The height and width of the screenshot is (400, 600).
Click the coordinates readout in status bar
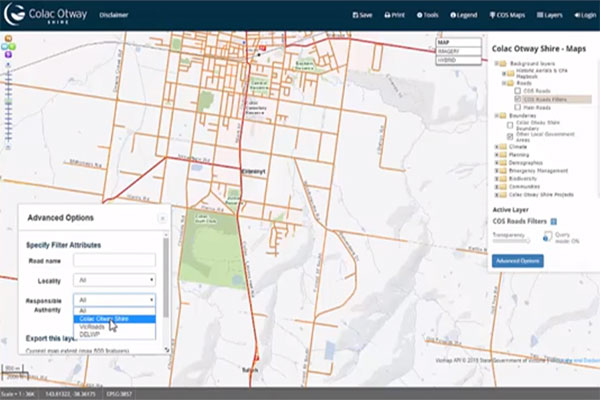[70, 394]
